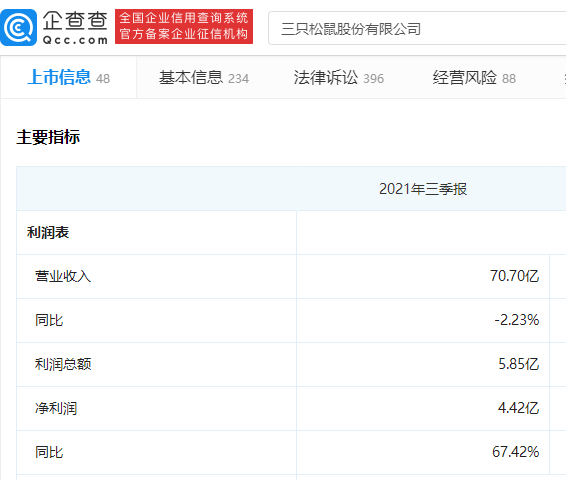
Task: Click the 4.42亿 net profit value
Action: 518,408
